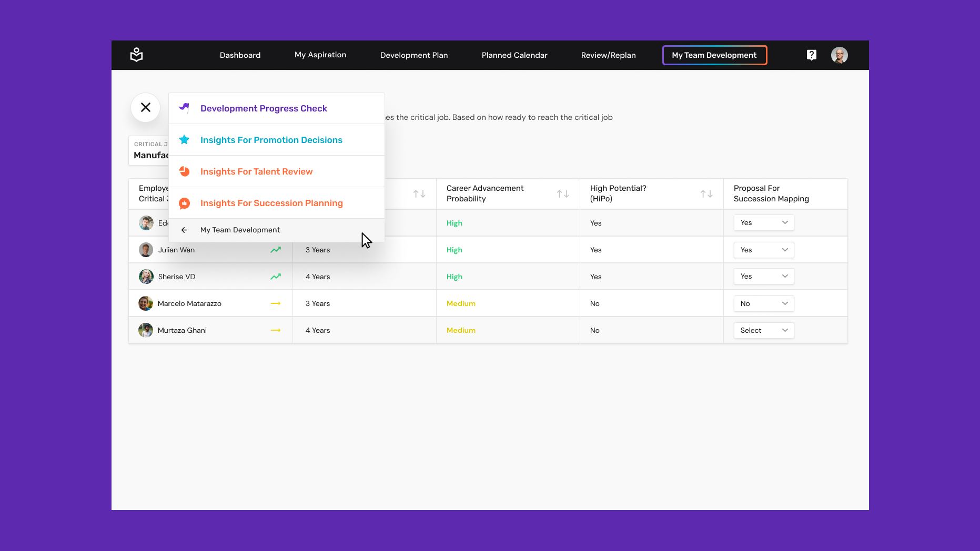Select the My Team Development menu entry
This screenshot has height=551, width=980.
(240, 230)
